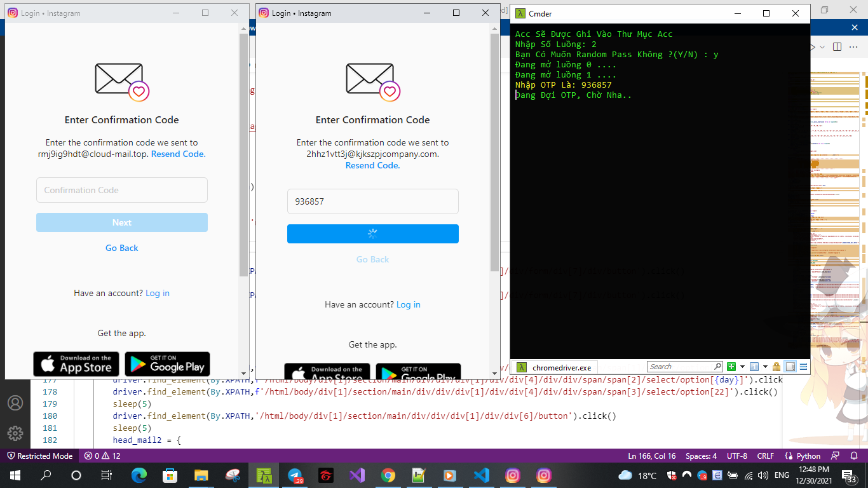Open errors and warnings count in status bar
868x488 pixels.
pyautogui.click(x=102, y=456)
